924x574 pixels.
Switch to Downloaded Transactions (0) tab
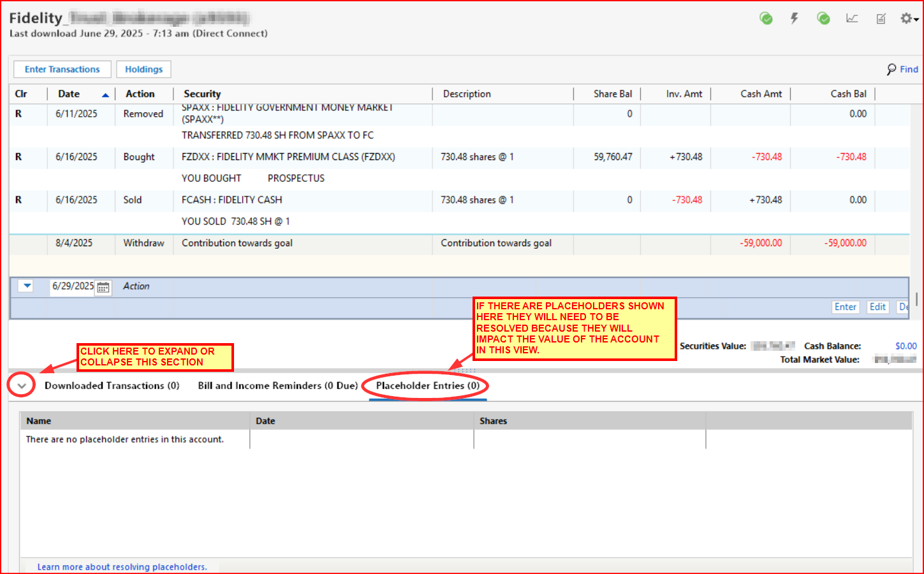pyautogui.click(x=112, y=386)
